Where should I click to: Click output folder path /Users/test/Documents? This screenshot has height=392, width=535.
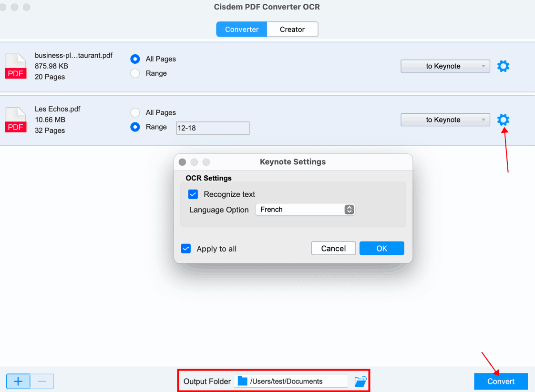click(286, 381)
